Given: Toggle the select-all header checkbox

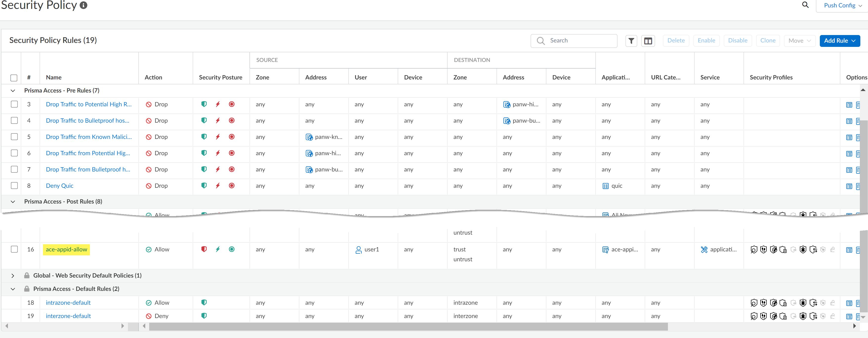Looking at the screenshot, I should [x=14, y=78].
